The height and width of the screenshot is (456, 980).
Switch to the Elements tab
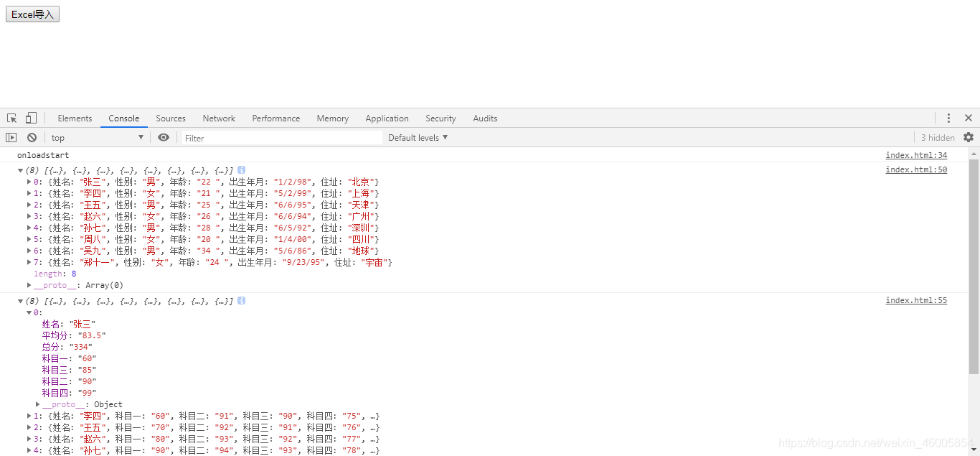point(75,118)
